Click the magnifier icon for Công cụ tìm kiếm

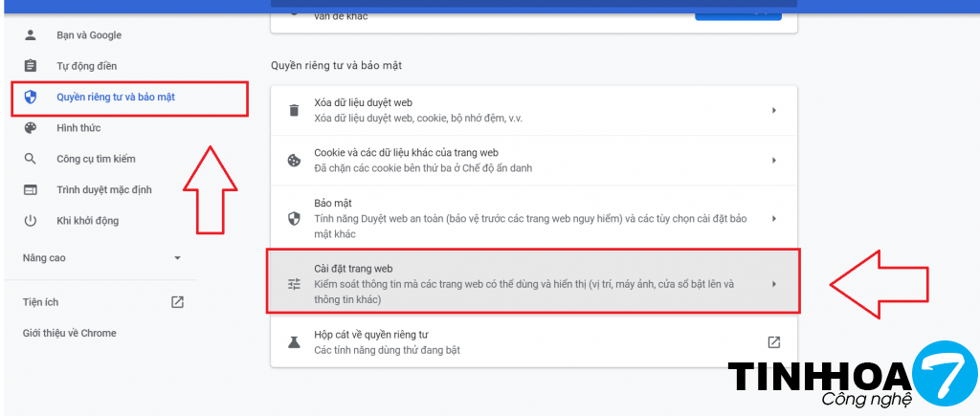pyautogui.click(x=30, y=159)
